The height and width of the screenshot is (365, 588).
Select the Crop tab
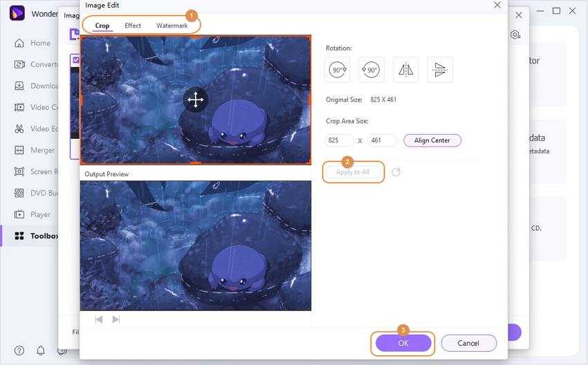click(x=102, y=26)
